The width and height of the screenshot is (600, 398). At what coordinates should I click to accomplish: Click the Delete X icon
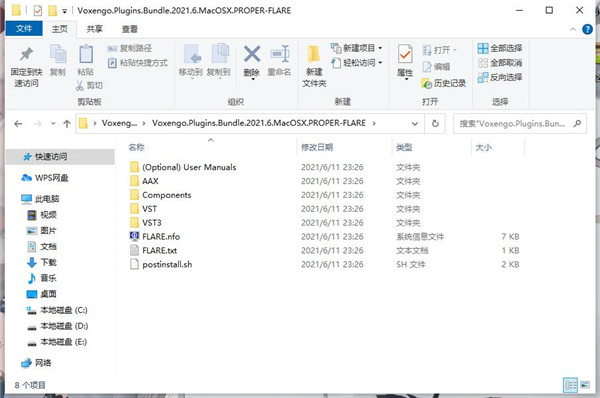(252, 54)
